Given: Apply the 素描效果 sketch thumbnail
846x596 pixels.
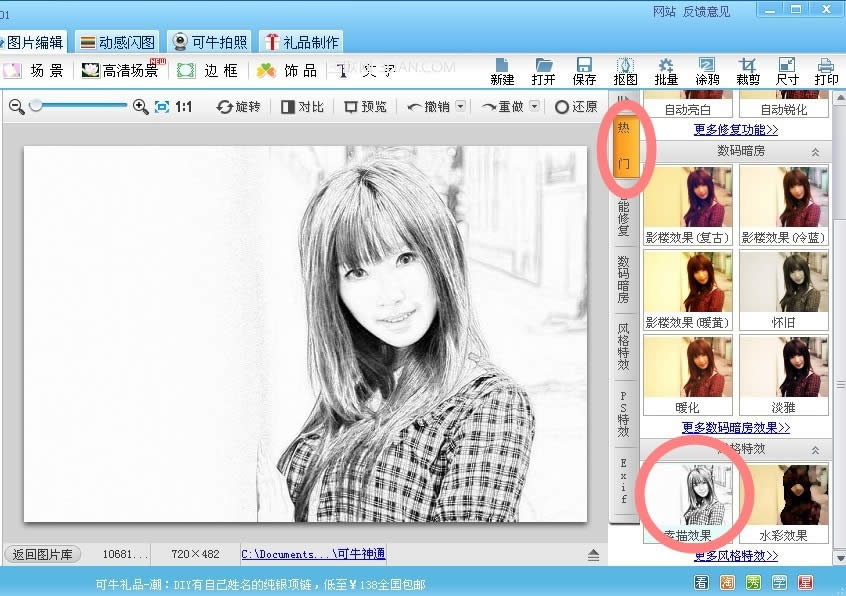Looking at the screenshot, I should tap(687, 503).
